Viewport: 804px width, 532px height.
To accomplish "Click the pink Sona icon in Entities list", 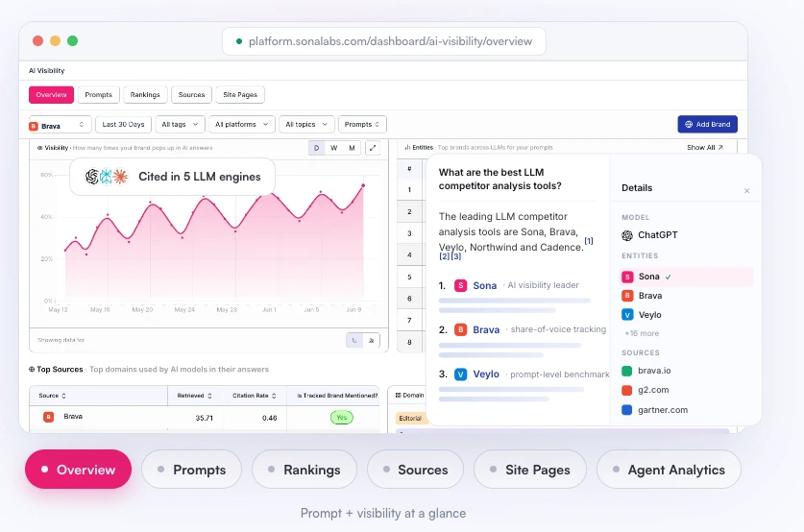I will pyautogui.click(x=627, y=277).
